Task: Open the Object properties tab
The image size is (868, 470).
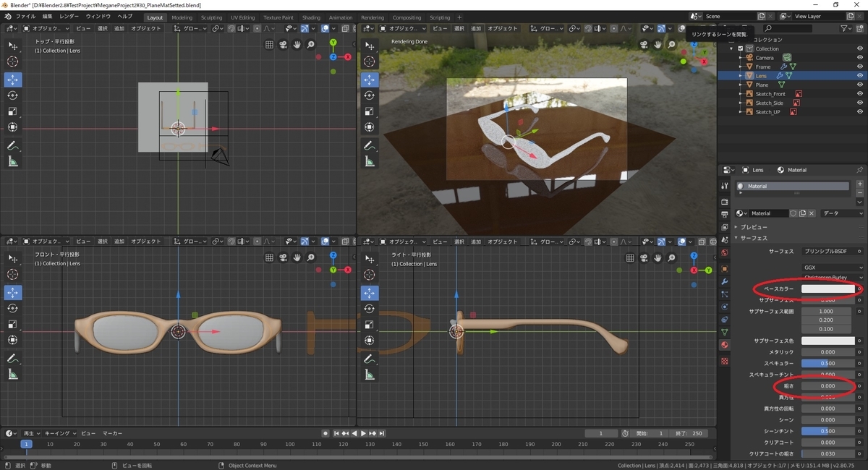Action: coord(725,268)
